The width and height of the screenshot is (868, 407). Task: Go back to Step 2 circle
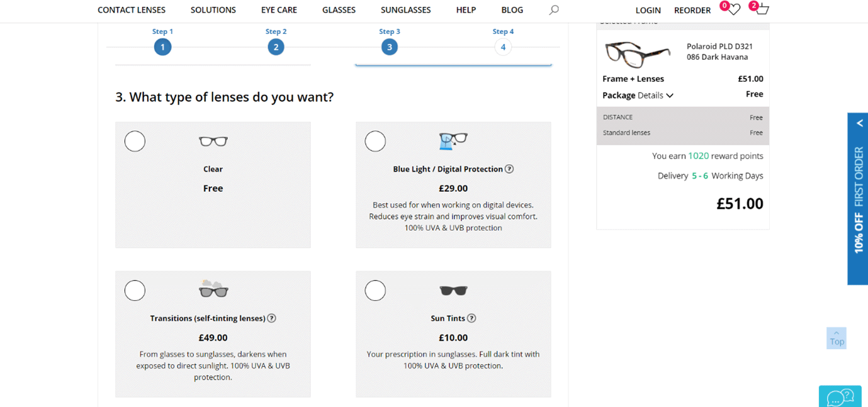[276, 47]
